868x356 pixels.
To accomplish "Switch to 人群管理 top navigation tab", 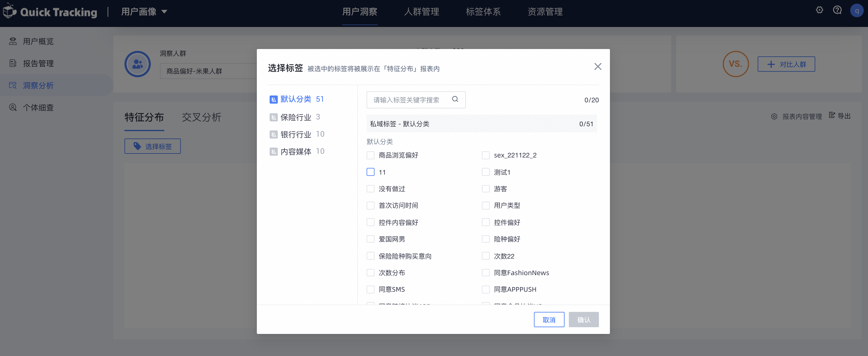I will point(421,12).
